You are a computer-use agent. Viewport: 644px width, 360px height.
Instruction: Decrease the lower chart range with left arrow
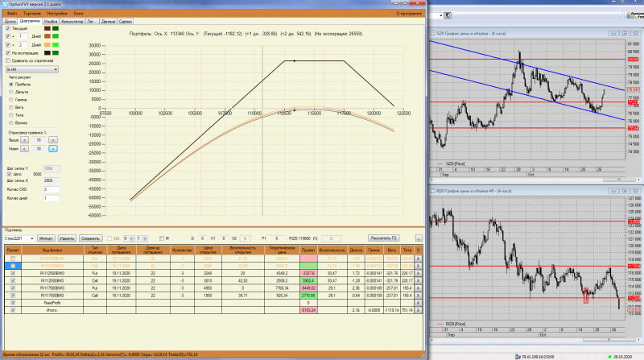pos(24,149)
